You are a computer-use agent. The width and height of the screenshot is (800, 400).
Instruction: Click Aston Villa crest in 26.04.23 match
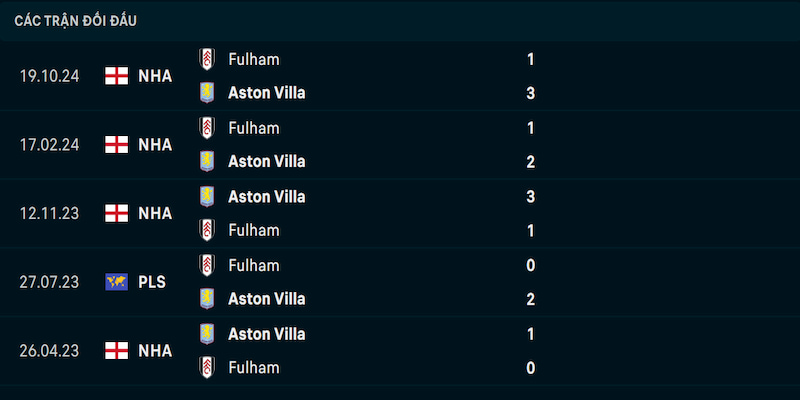207,334
